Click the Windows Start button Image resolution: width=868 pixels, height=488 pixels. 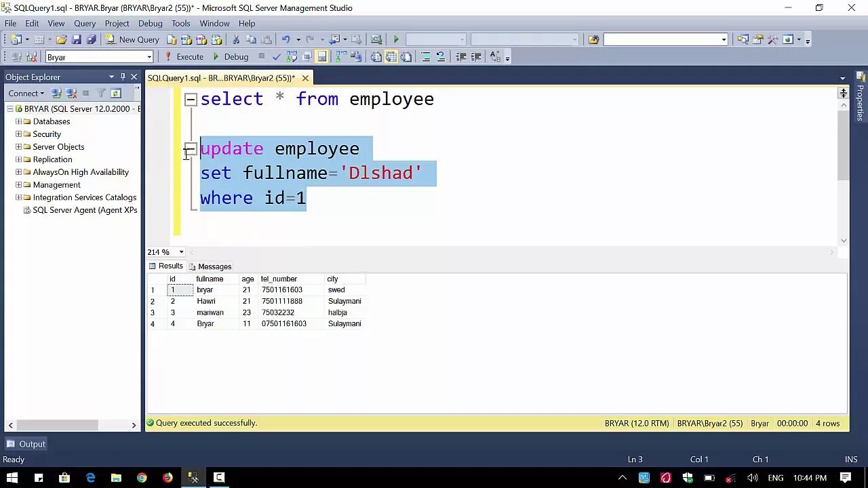(12, 478)
